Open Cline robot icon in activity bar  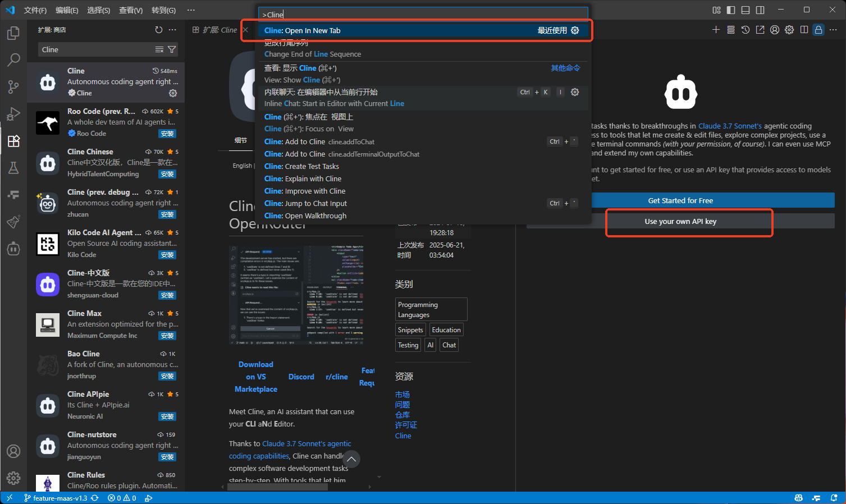coord(13,248)
